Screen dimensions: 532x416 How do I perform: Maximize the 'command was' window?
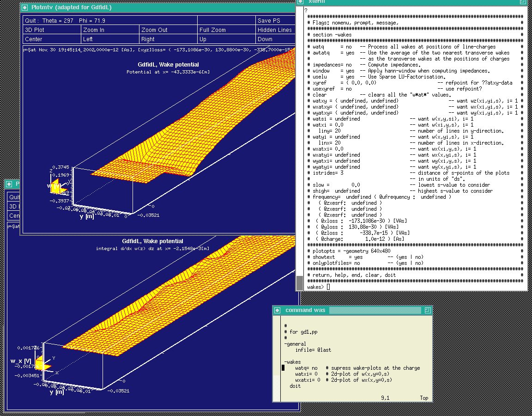point(428,310)
